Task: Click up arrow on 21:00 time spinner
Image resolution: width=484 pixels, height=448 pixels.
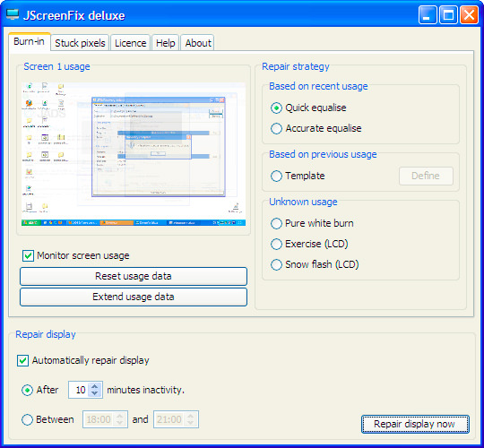Action: coord(191,416)
